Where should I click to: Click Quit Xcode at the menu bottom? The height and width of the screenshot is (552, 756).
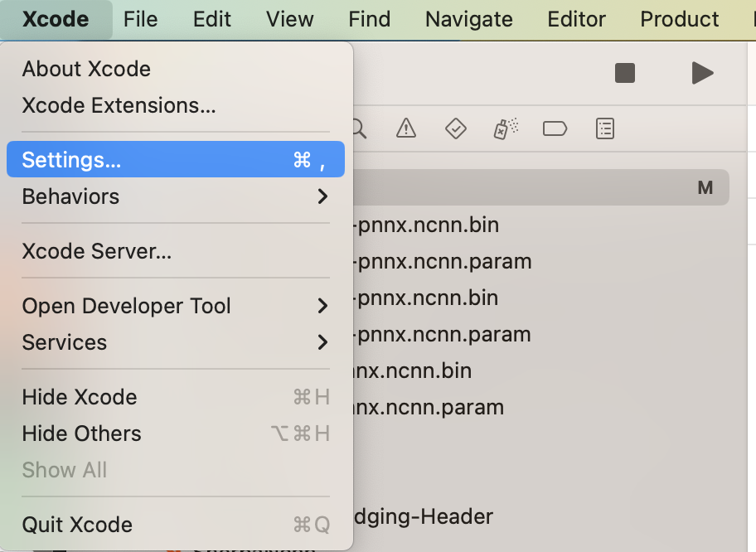click(176, 525)
